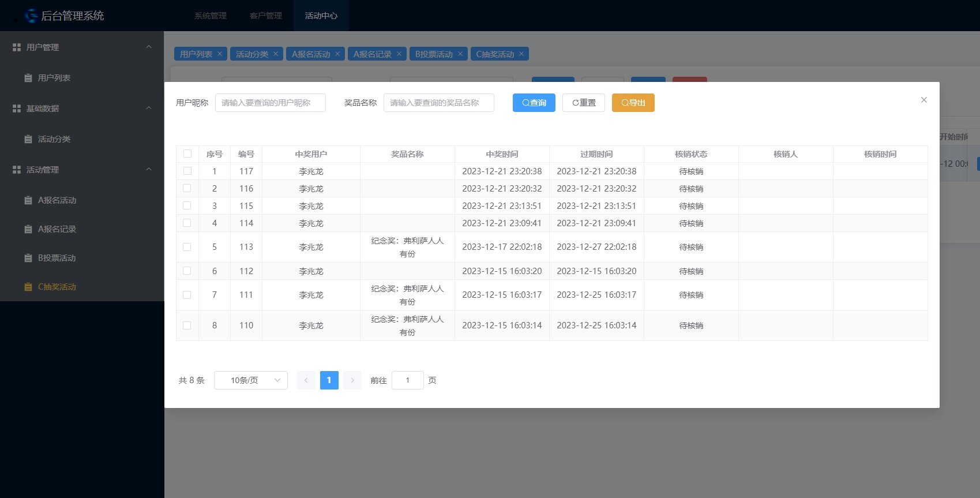Click the next page arrow in pagination
Screen dimensions: 980x498
click(352, 380)
